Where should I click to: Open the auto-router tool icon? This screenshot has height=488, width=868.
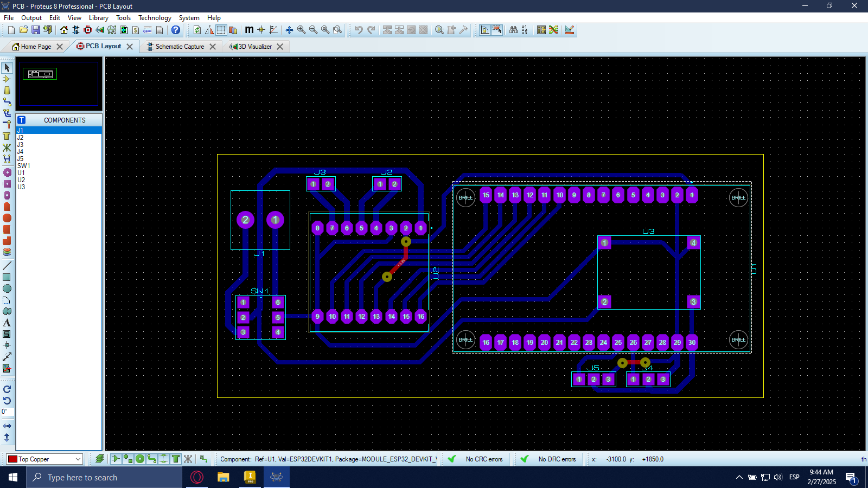(x=553, y=30)
